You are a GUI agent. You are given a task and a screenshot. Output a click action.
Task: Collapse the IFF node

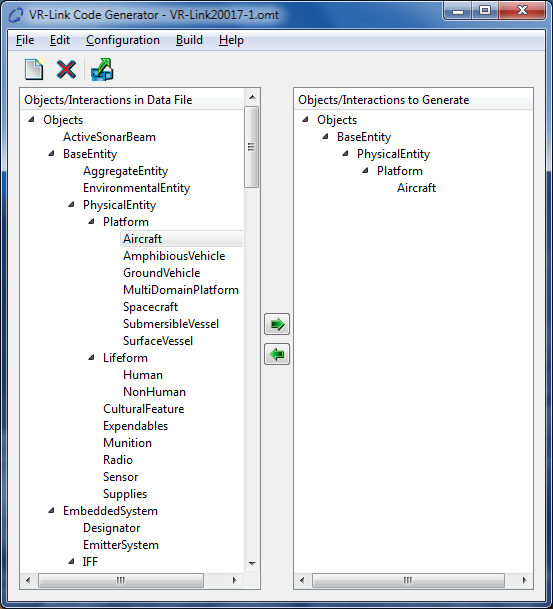click(x=71, y=562)
